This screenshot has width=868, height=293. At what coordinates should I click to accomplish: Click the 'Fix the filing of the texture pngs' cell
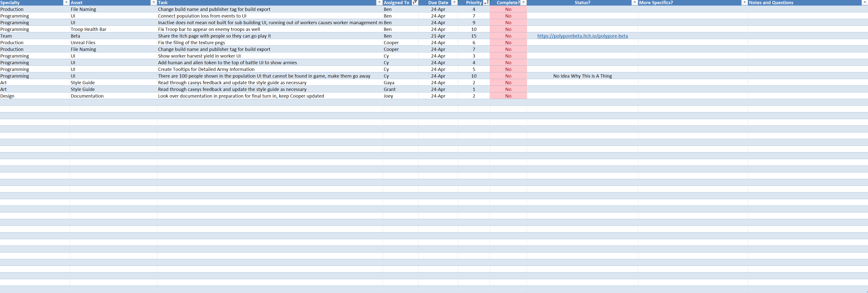click(192, 43)
